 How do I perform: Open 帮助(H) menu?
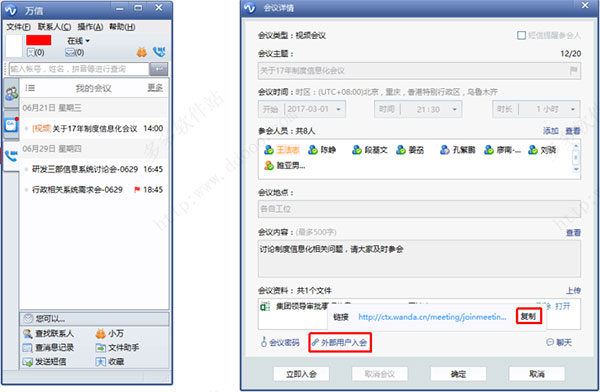[x=122, y=27]
